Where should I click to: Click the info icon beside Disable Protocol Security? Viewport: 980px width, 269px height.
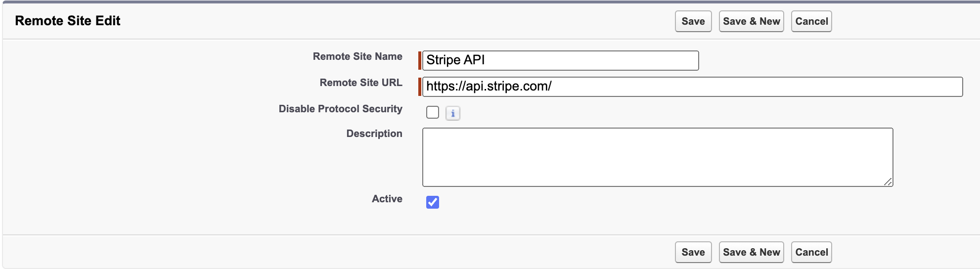(x=452, y=113)
